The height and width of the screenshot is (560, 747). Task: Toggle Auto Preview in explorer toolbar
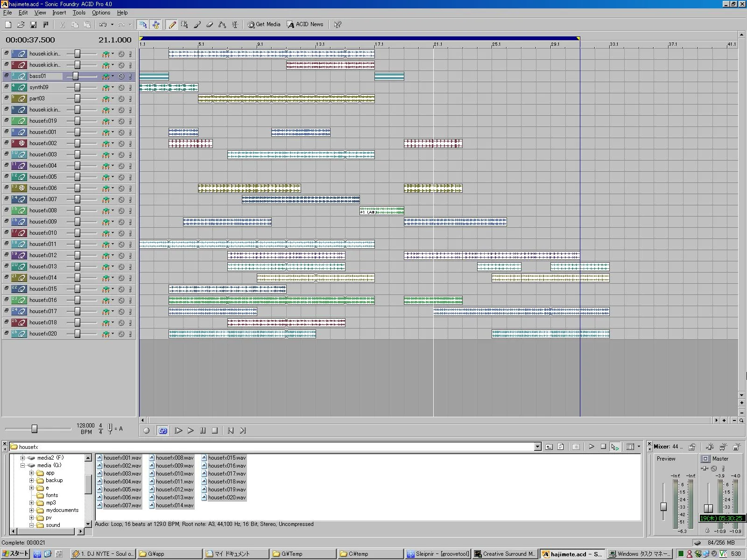coord(615,447)
